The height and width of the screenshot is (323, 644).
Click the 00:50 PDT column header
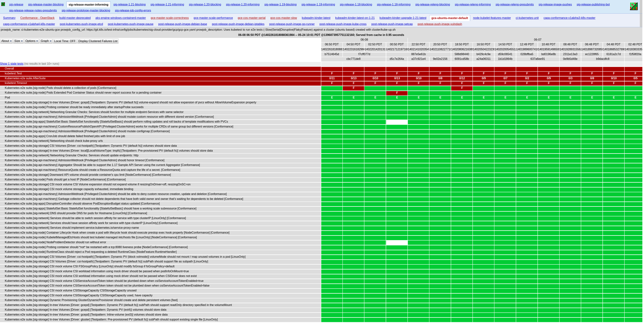pos(397,45)
